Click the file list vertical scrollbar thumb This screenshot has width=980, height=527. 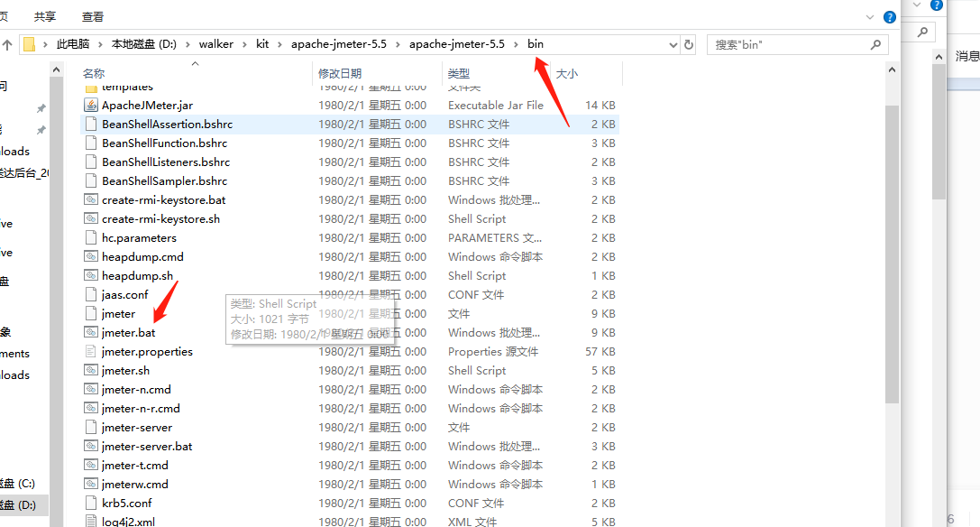click(892, 254)
